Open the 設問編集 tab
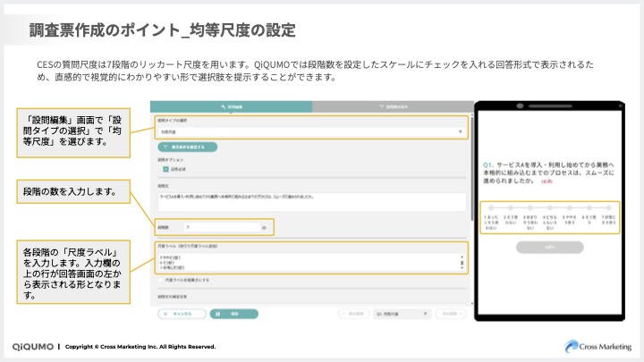This screenshot has width=644, height=362. click(x=230, y=106)
